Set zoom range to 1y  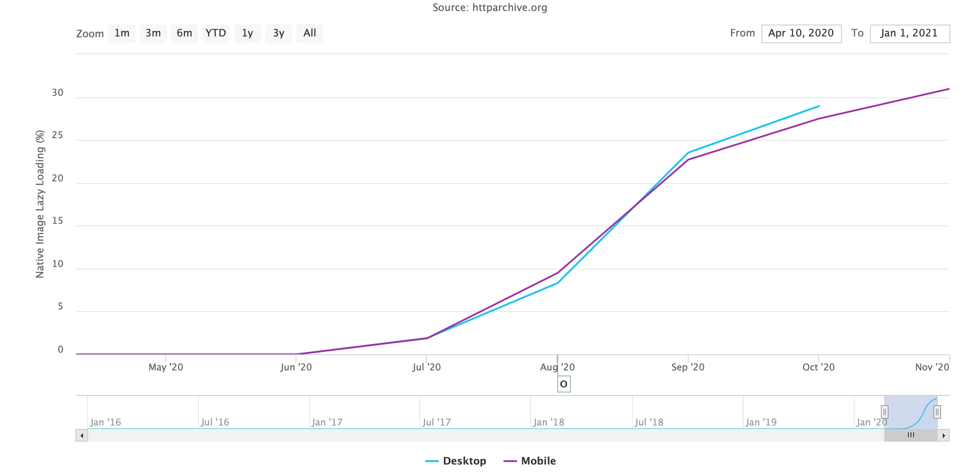tap(247, 33)
